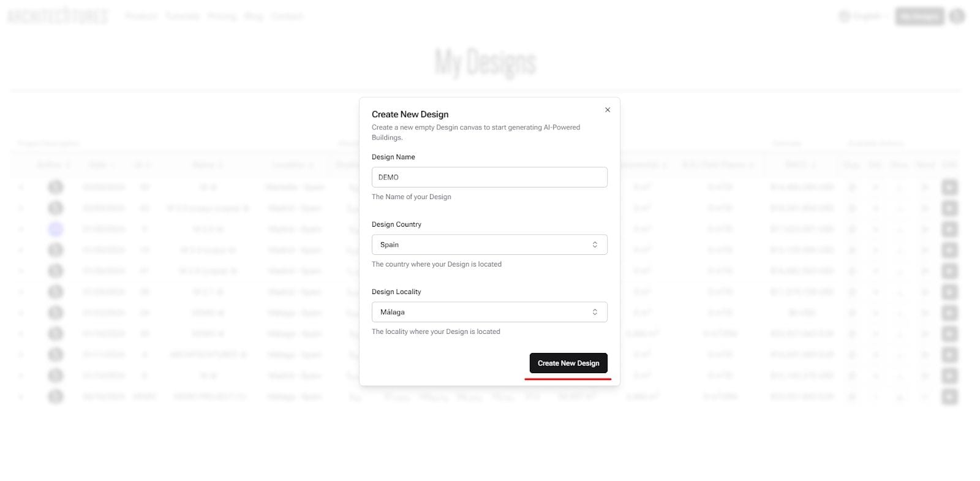Close the Create New Design dialog
Image resolution: width=980 pixels, height=481 pixels.
click(x=607, y=110)
